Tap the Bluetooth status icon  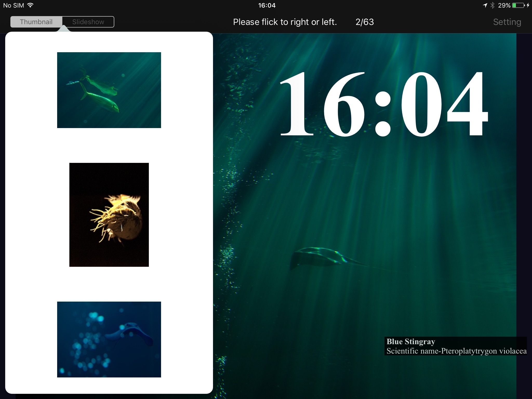point(492,5)
